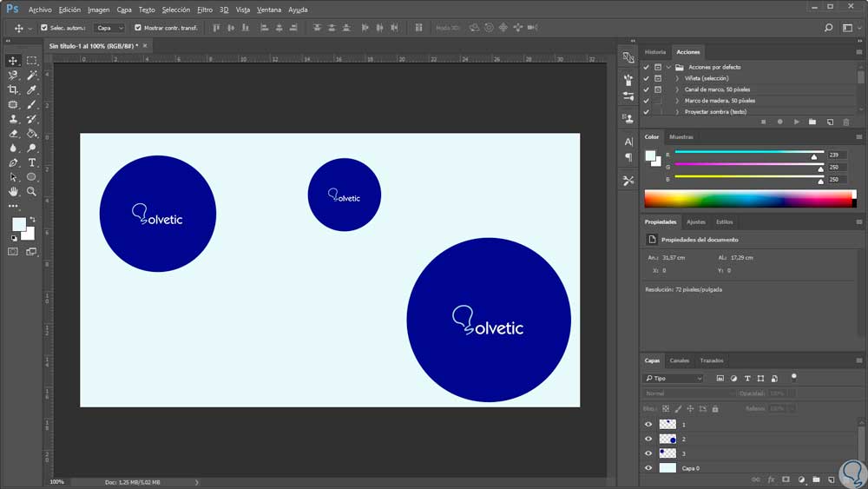Collapse the Acciones por defecto folder

point(667,67)
